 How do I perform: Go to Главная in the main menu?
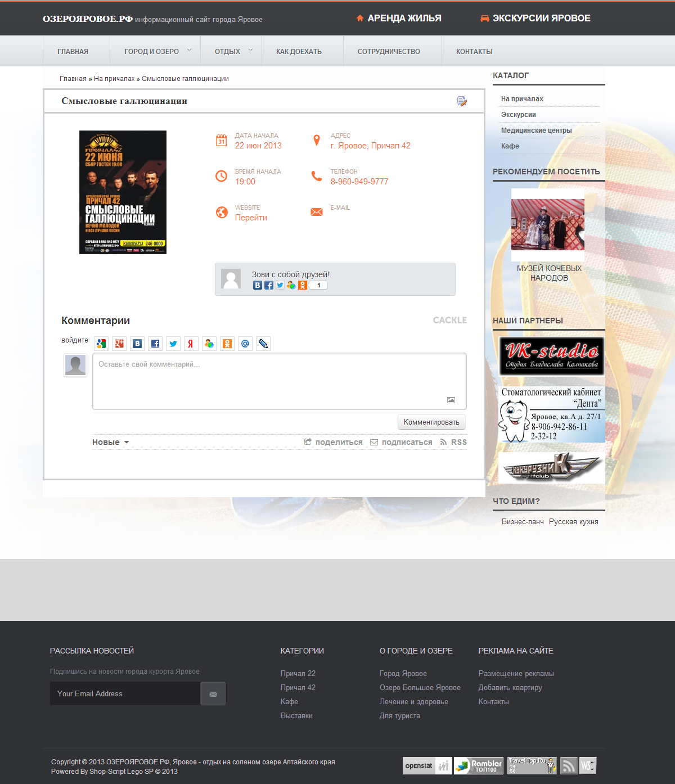[73, 51]
